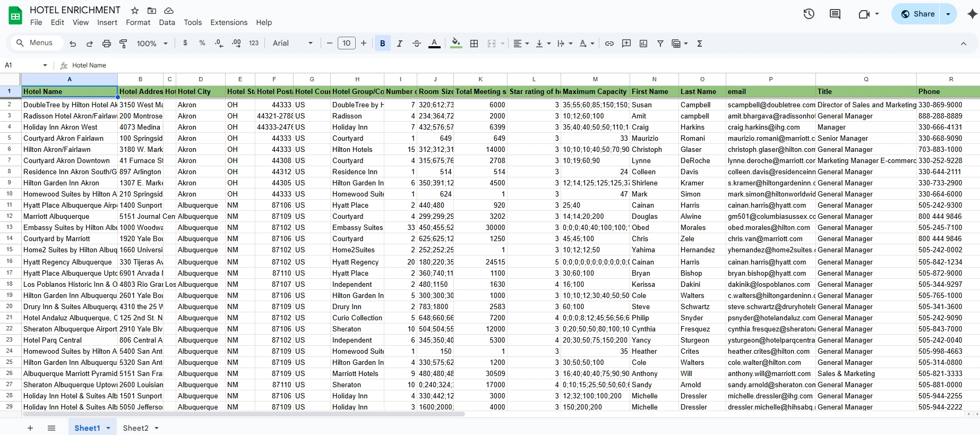Image resolution: width=980 pixels, height=435 pixels.
Task: Click the horizontal scrollbar thumb
Action: click(x=244, y=414)
